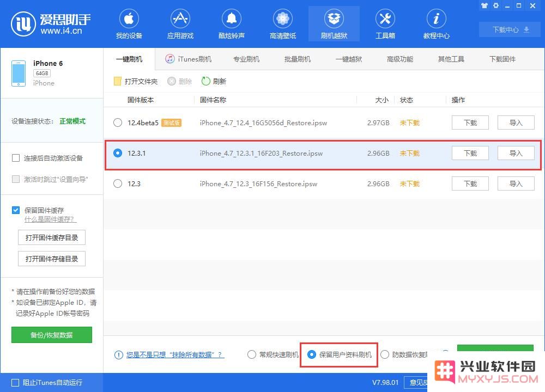Click 导入 button for 12.3.1 firmware
The width and height of the screenshot is (545, 392).
coord(516,153)
